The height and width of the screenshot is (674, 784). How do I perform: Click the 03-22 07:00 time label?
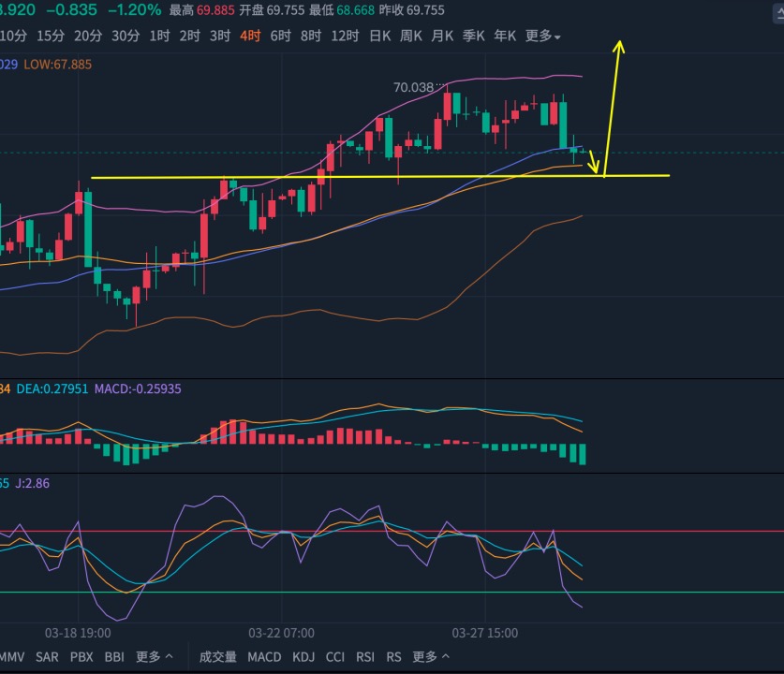282,633
